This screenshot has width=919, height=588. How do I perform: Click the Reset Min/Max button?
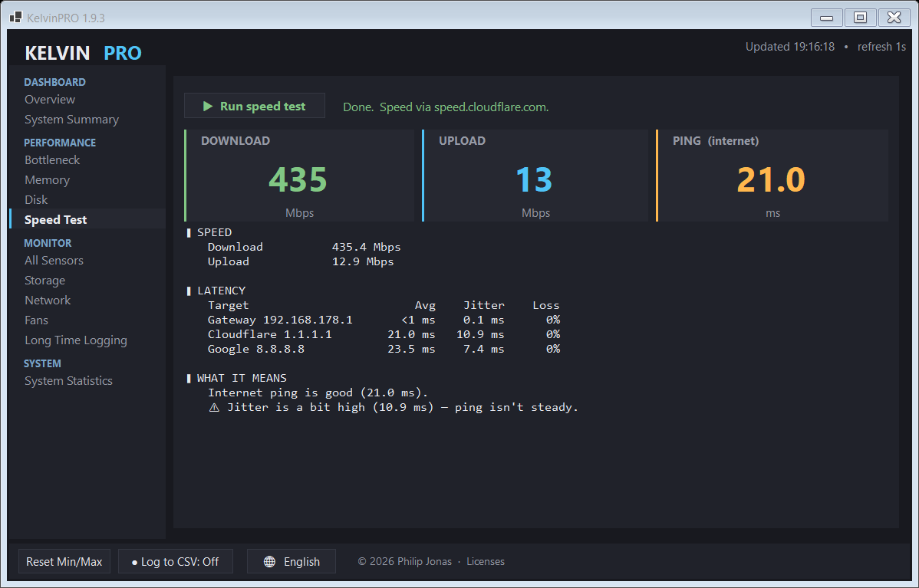[64, 562]
